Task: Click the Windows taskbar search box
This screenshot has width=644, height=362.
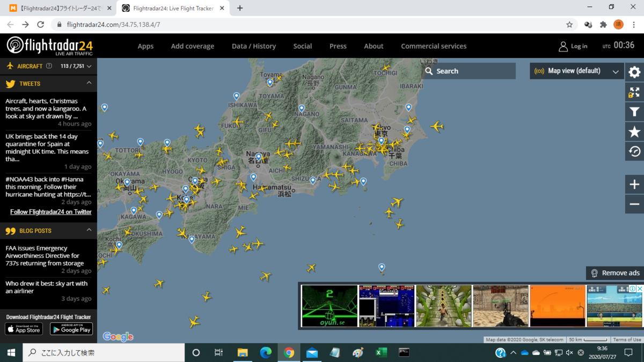Action: click(104, 352)
